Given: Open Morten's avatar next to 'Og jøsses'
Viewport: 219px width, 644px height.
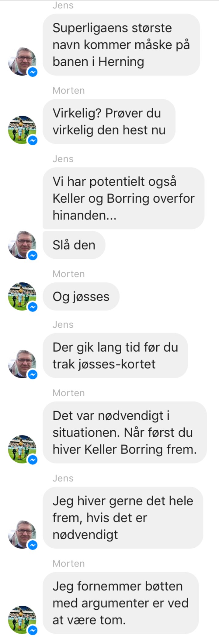Looking at the screenshot, I should pyautogui.click(x=22, y=296).
